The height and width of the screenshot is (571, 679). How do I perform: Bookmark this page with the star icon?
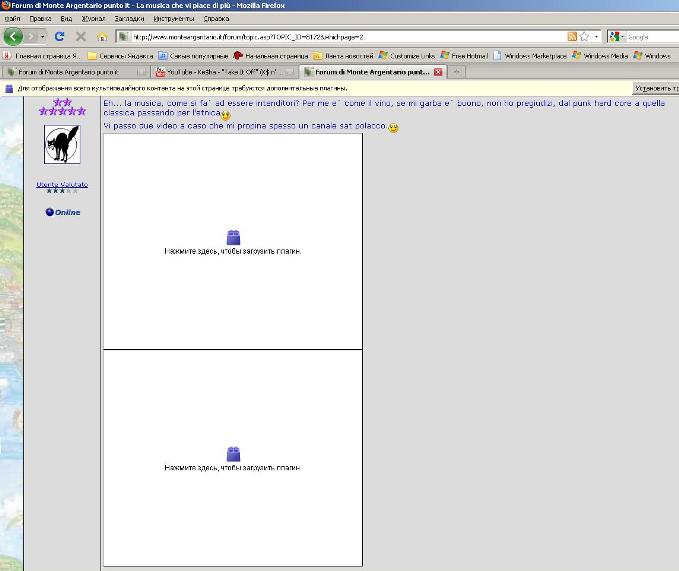click(583, 36)
